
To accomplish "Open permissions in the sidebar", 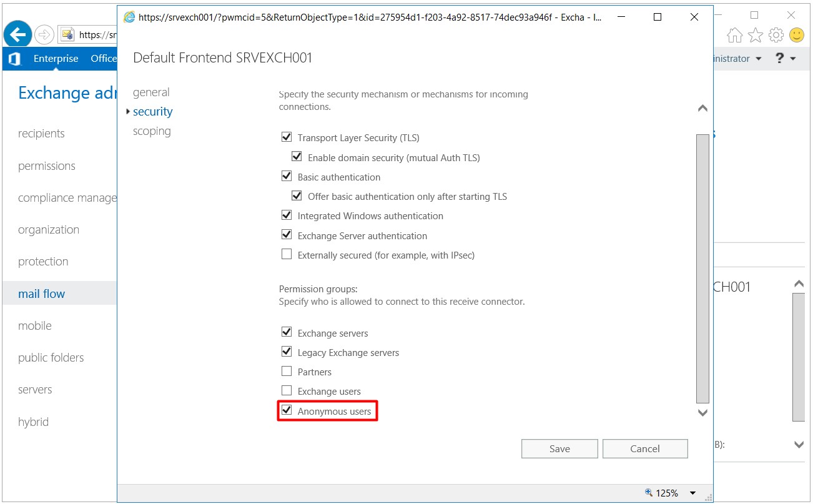I will pyautogui.click(x=47, y=166).
